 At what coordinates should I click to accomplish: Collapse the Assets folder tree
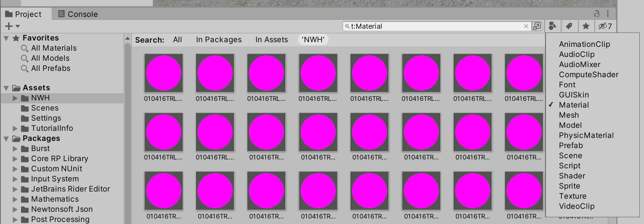point(6,88)
